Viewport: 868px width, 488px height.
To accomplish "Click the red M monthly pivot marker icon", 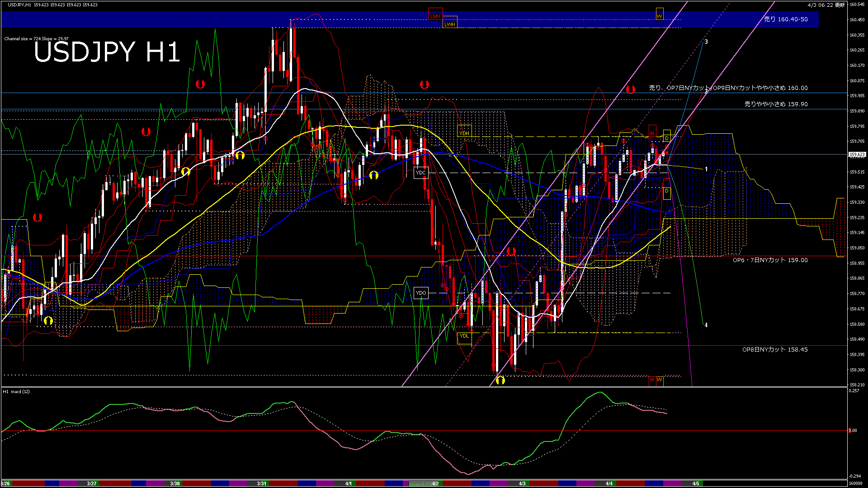I will coord(652,133).
